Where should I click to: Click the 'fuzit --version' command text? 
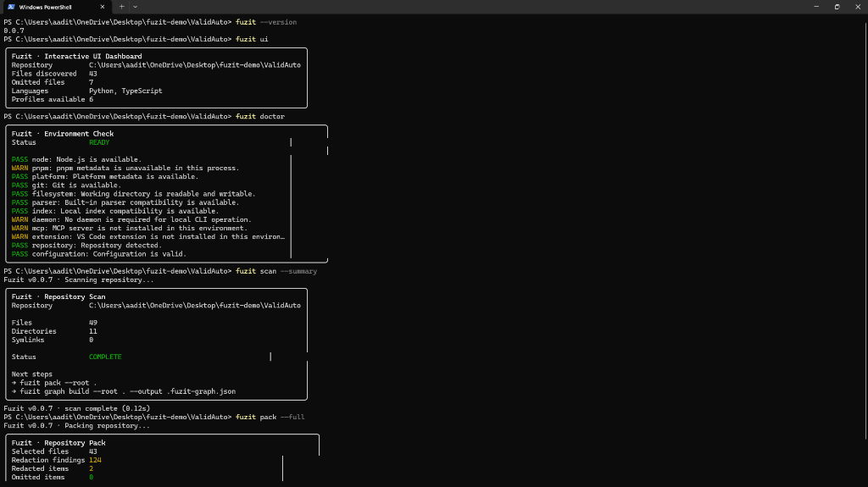click(266, 22)
